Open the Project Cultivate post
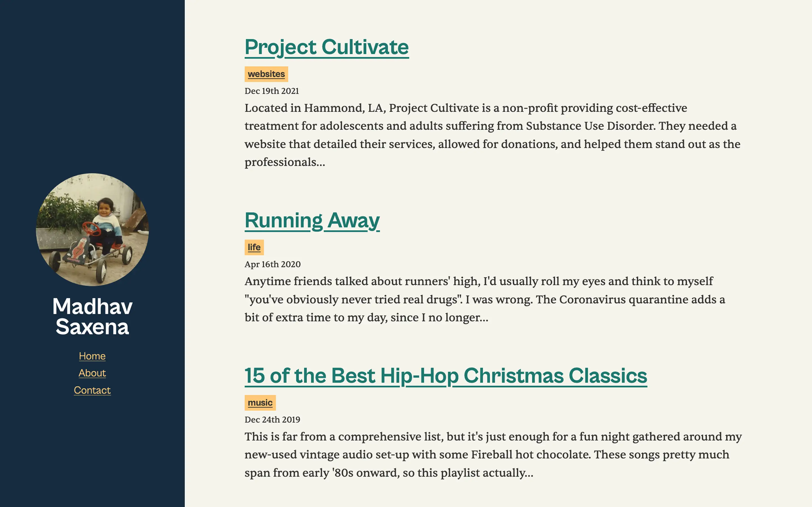This screenshot has height=507, width=812. (x=326, y=47)
